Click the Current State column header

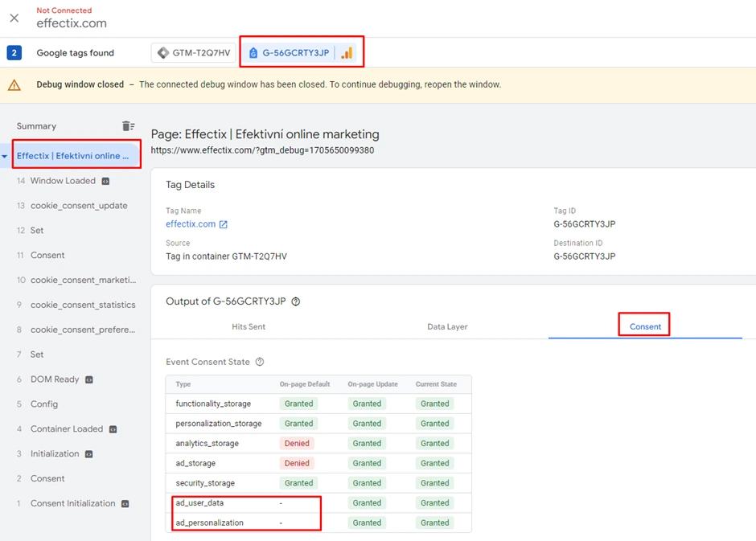(436, 384)
